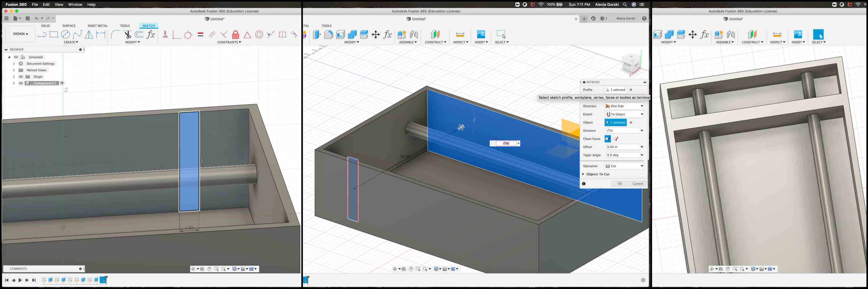
Task: Select Move/Copy tool in middle window
Action: 376,34
